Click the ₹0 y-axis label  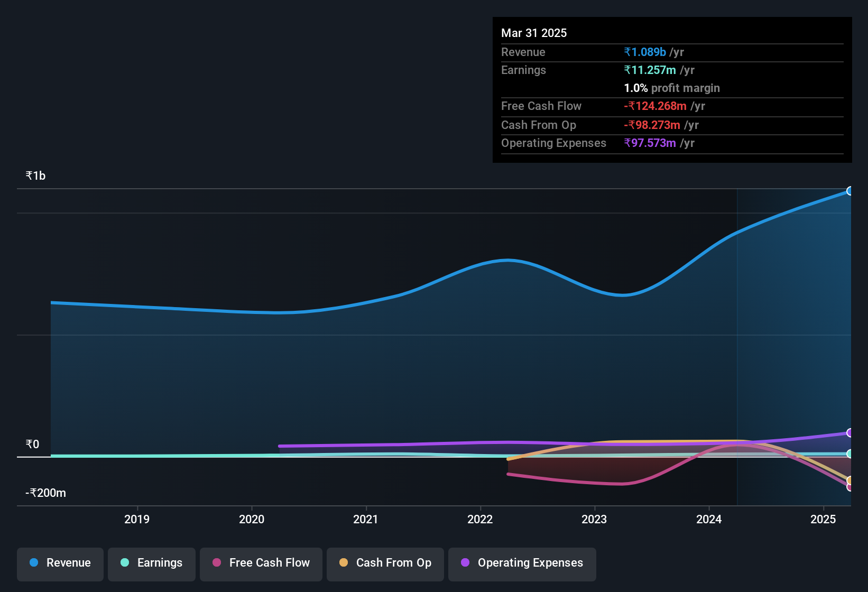(32, 444)
